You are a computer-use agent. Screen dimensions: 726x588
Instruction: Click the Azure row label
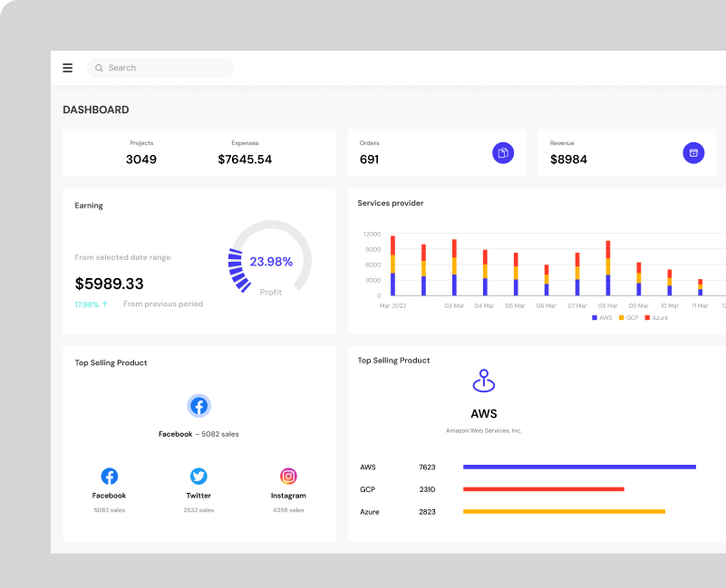(370, 512)
